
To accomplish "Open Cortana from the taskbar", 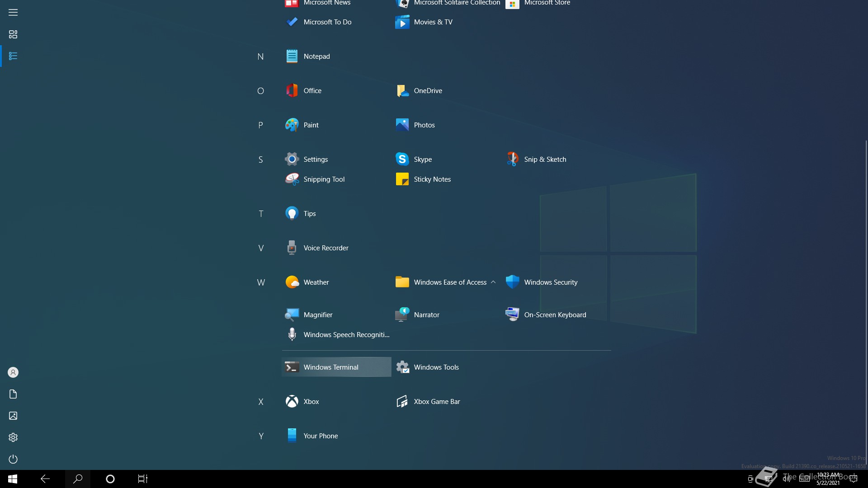I will [x=110, y=479].
